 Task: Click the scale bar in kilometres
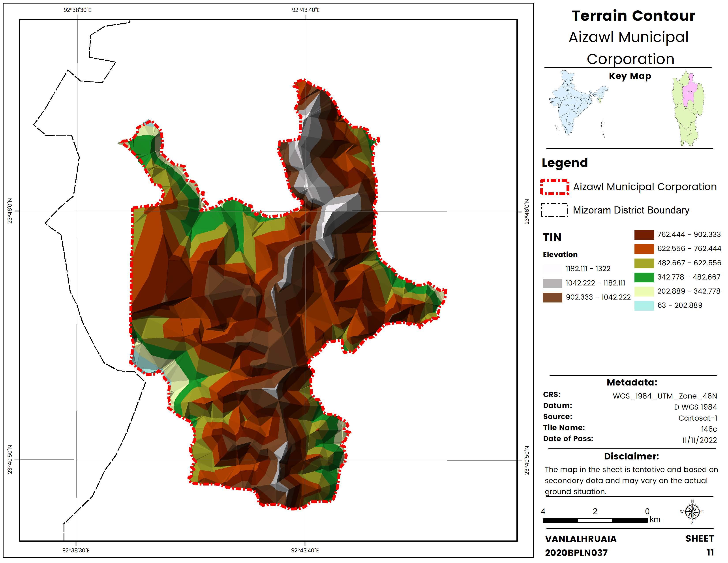click(x=595, y=520)
